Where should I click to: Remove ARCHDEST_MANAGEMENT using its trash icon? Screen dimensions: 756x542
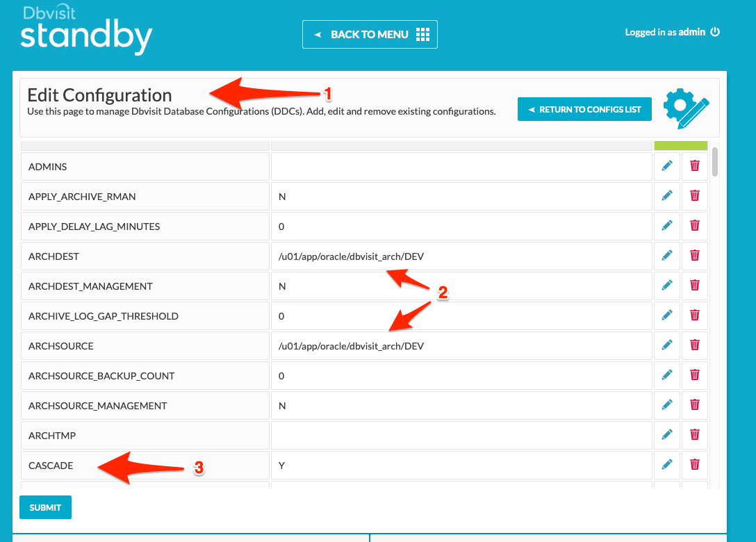[695, 286]
